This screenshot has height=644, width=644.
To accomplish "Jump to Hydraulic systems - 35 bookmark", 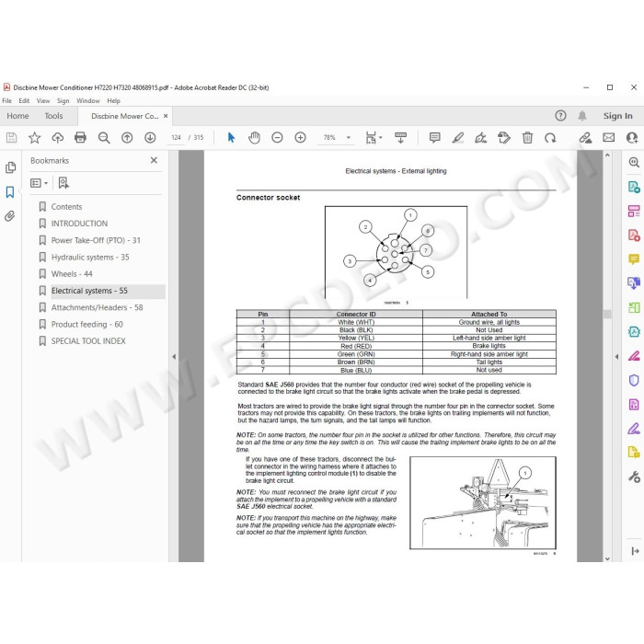I will point(90,257).
